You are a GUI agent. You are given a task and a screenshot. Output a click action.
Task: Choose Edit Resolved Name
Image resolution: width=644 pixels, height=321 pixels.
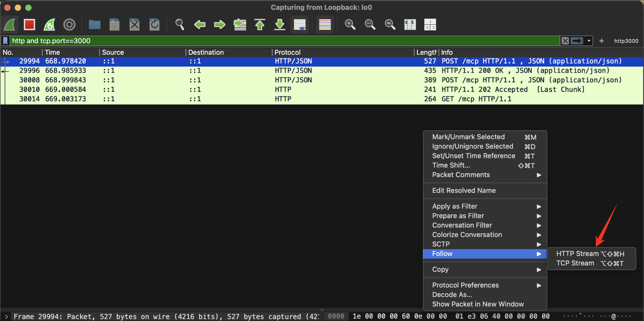[x=485, y=190]
